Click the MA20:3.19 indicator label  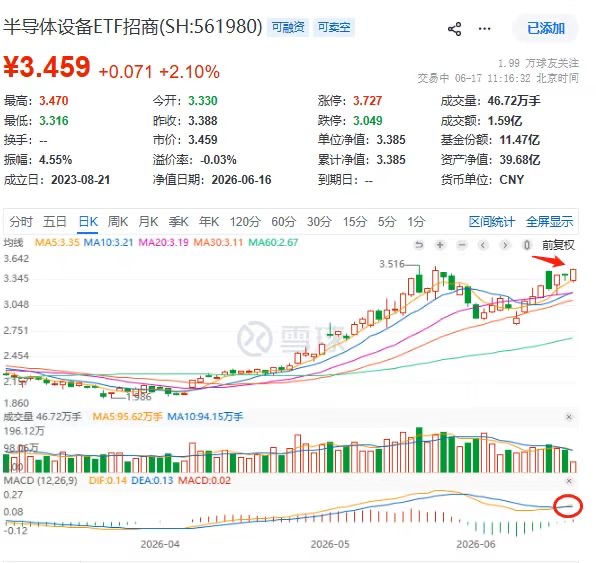pos(163,242)
